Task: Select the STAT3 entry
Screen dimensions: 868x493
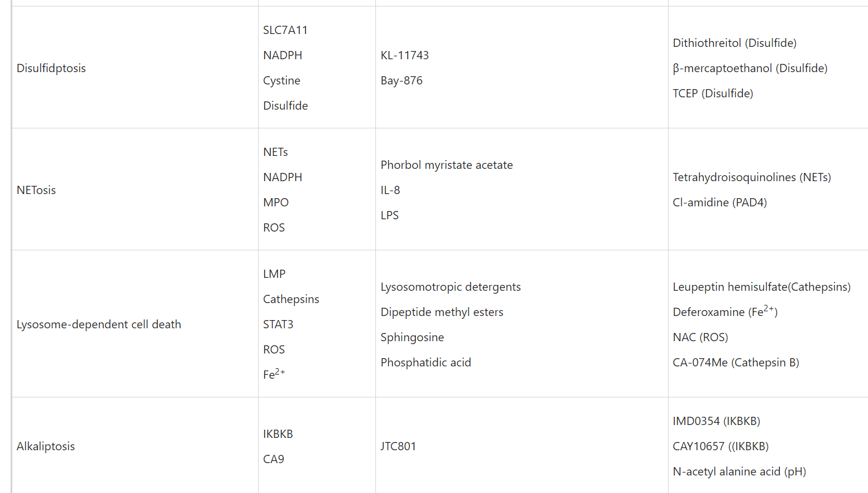Action: [x=278, y=324]
